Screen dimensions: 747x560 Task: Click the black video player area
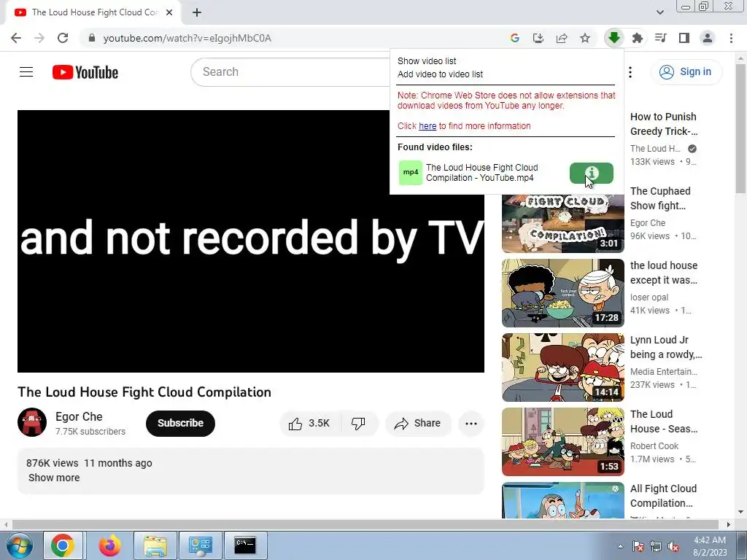pyautogui.click(x=251, y=241)
